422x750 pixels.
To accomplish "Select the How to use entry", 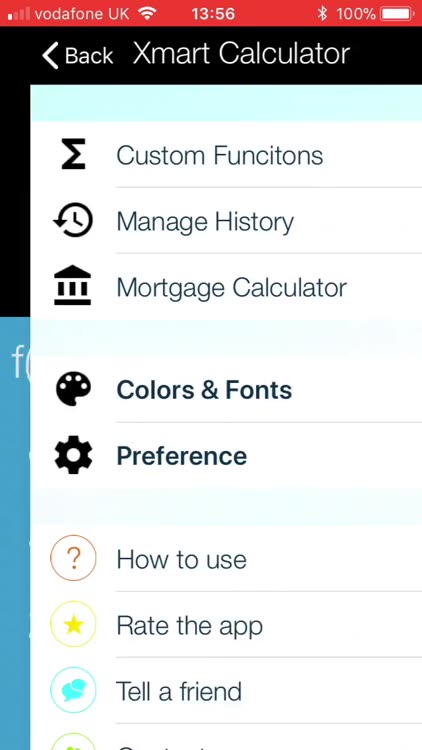I will (226, 559).
